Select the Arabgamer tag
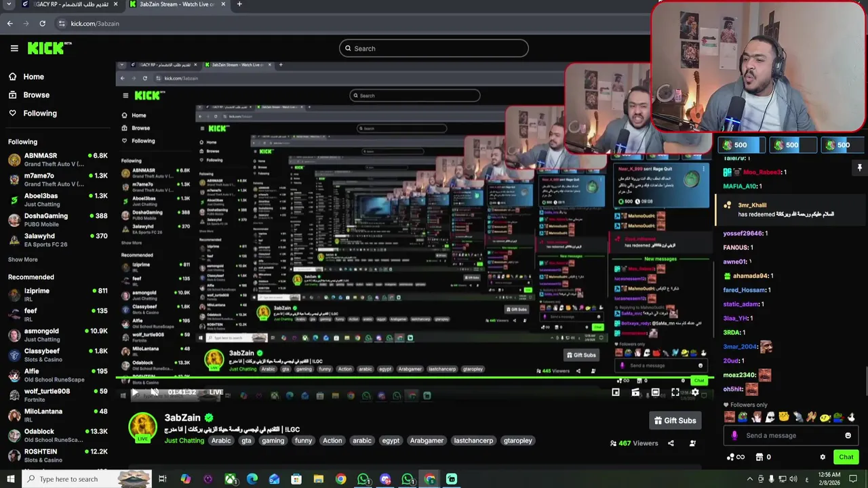The width and height of the screenshot is (868, 488). (x=427, y=441)
